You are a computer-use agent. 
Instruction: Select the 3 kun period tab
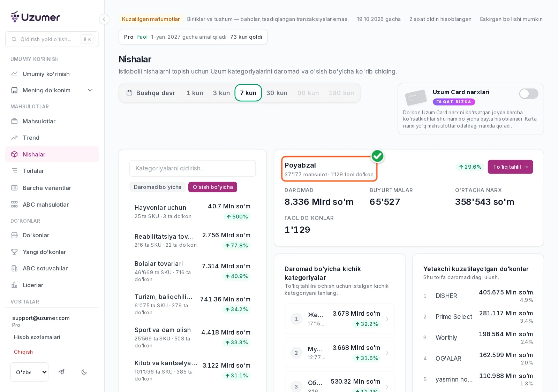coord(221,93)
